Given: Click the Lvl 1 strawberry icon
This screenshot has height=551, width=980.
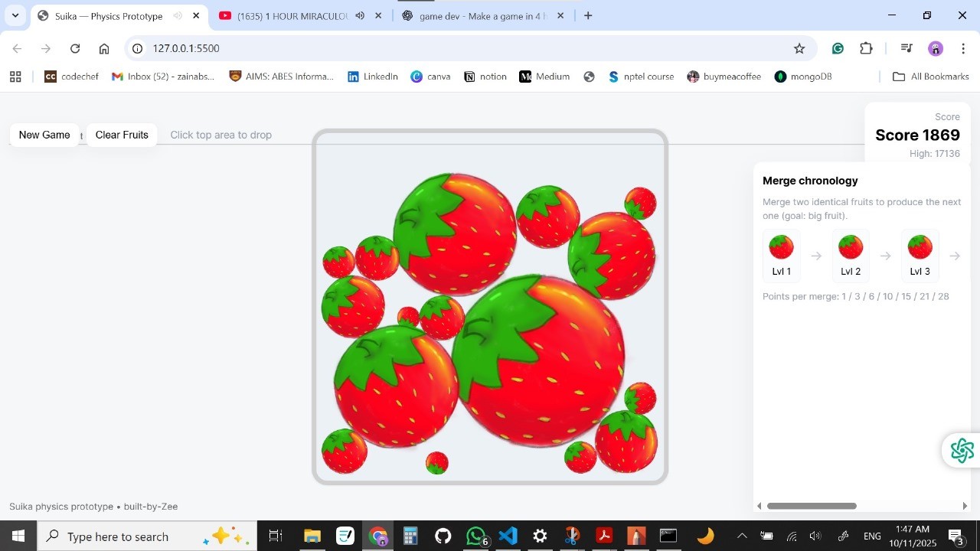Looking at the screenshot, I should pos(781,248).
